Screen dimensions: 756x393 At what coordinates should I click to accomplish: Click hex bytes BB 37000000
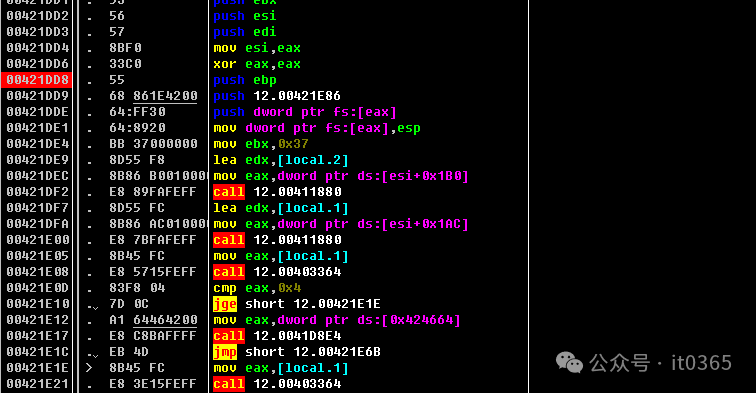click(153, 144)
